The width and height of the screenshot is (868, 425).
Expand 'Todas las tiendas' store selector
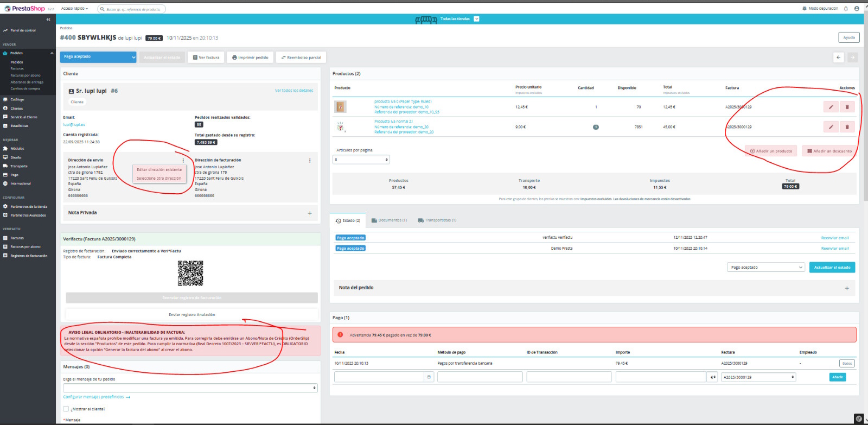[x=476, y=19]
